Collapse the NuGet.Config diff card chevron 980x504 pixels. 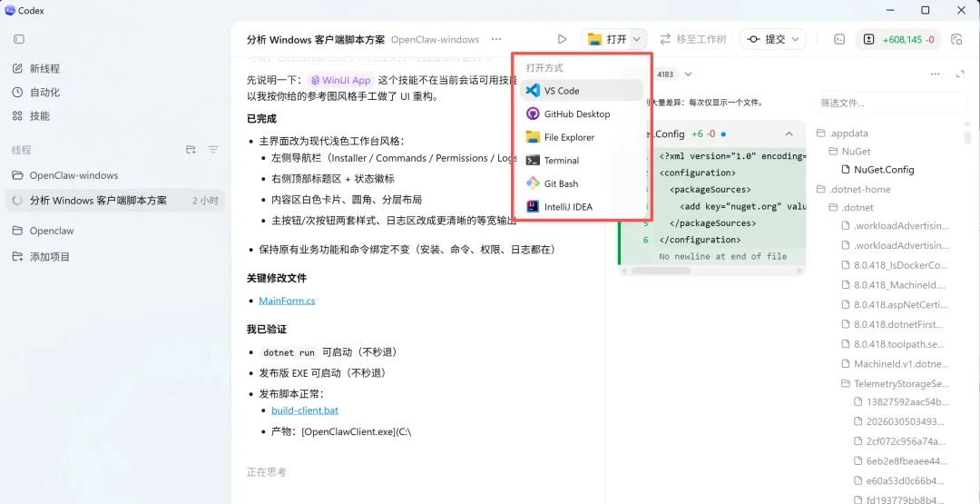[789, 133]
